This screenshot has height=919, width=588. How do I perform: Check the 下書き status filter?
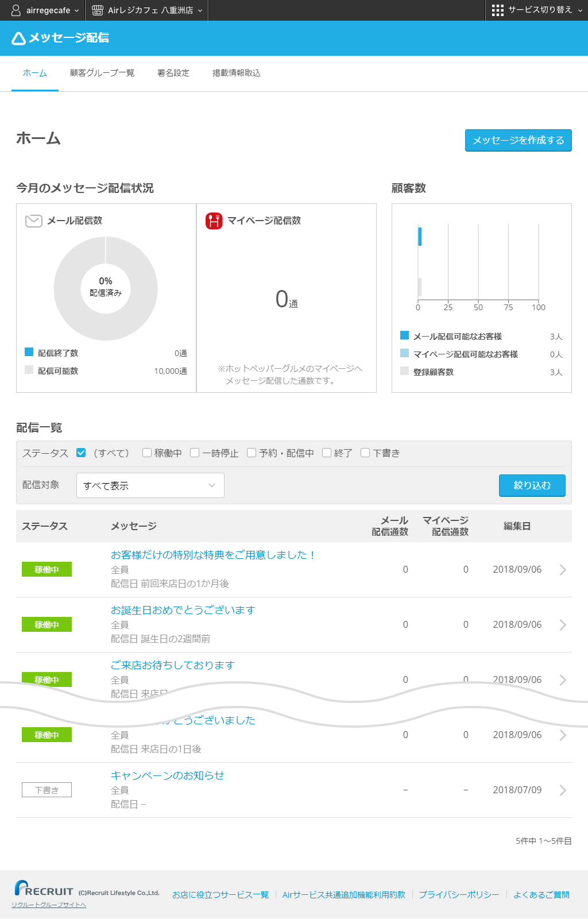[365, 453]
